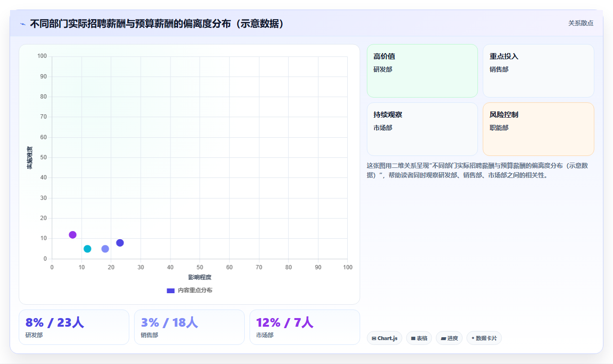Click the dark indigo scatter point

[120, 243]
